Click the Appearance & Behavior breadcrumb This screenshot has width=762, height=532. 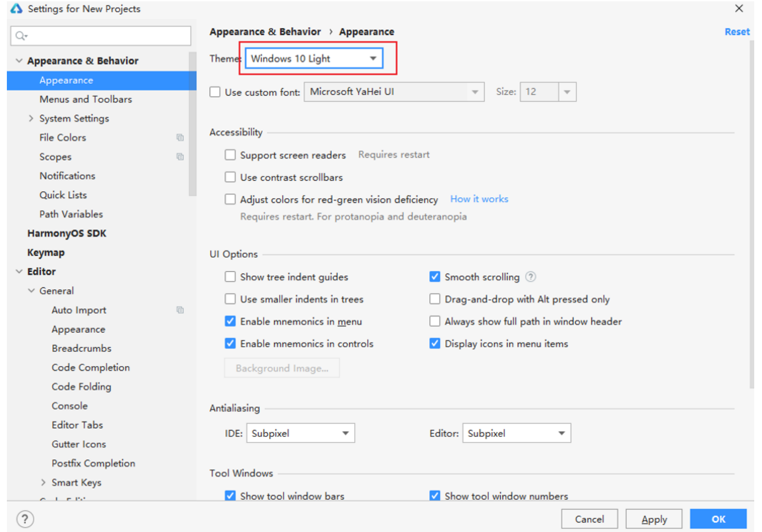(265, 32)
